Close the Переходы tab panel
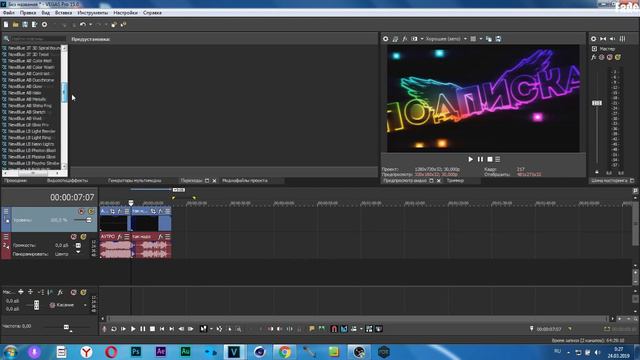The height and width of the screenshot is (360, 640). (214, 180)
